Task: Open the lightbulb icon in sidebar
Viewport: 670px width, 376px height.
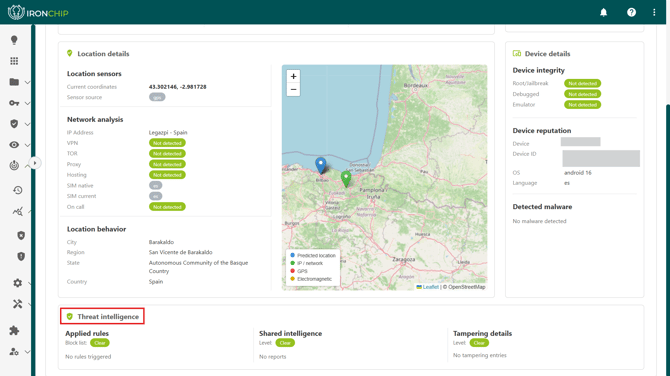Action: click(14, 40)
